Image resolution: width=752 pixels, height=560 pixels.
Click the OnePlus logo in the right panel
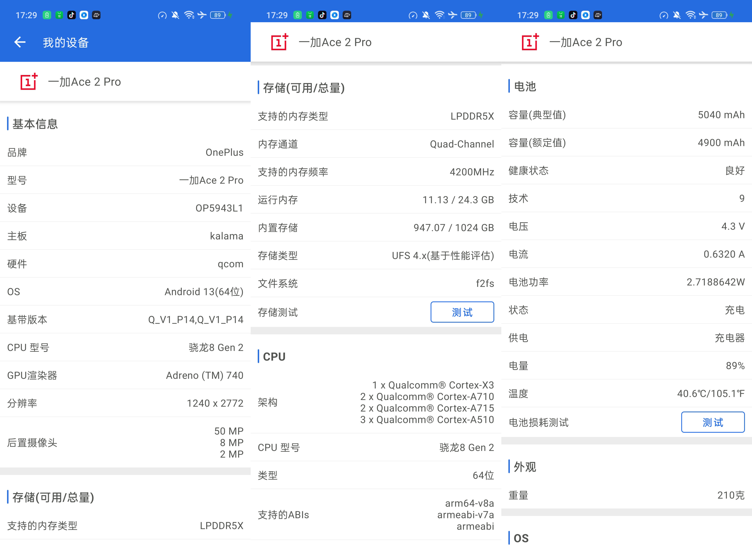[530, 42]
